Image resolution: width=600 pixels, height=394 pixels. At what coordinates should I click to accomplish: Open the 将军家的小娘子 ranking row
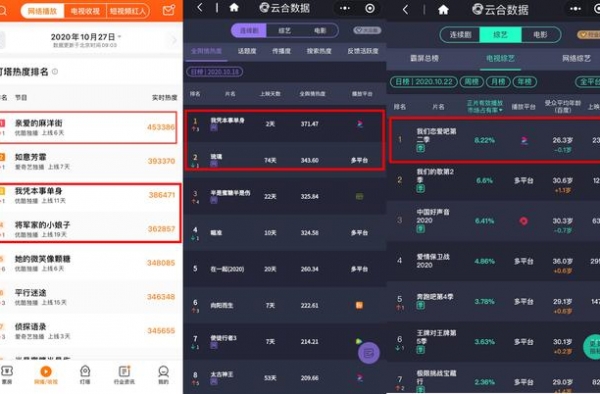tap(90, 229)
